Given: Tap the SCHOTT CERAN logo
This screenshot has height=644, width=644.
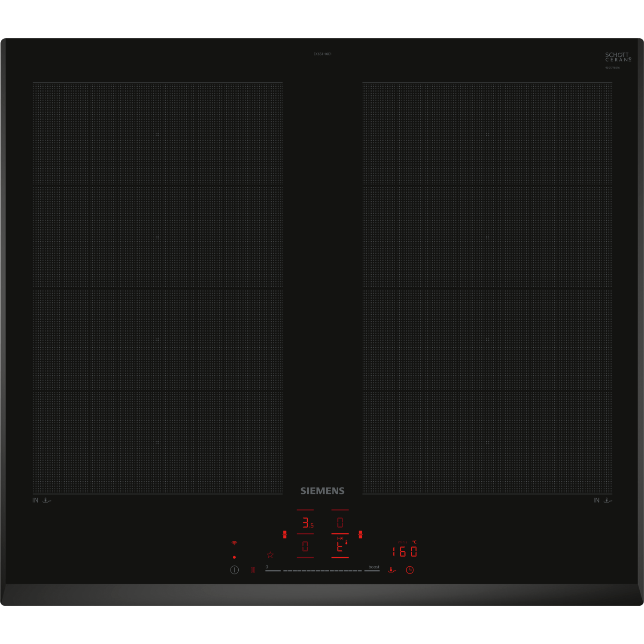Looking at the screenshot, I should 618,57.
